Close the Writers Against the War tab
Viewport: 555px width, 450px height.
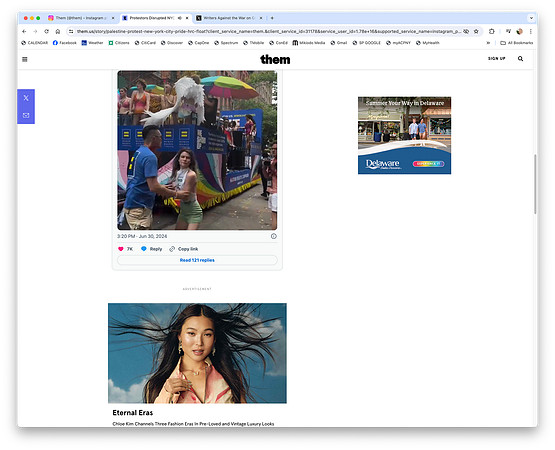point(261,18)
